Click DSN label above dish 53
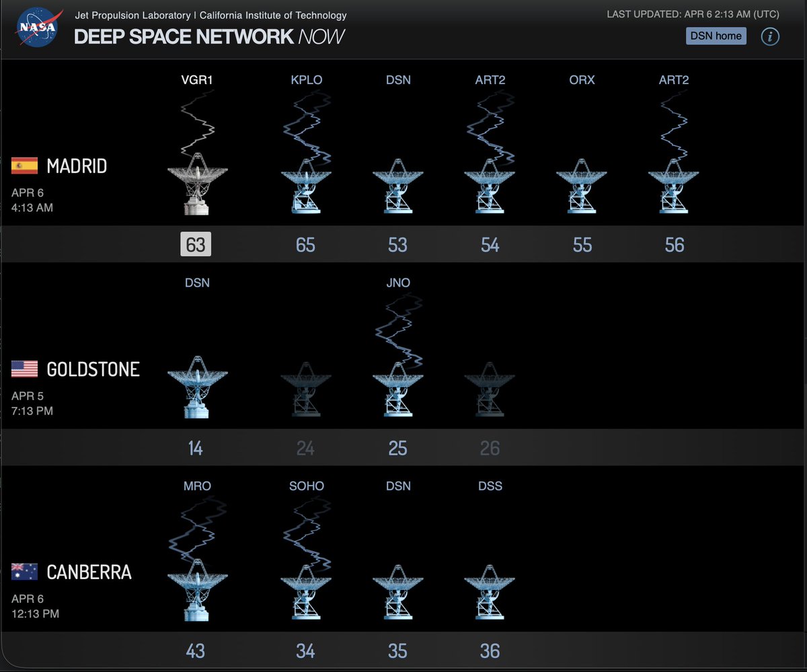Image resolution: width=807 pixels, height=672 pixels. [x=398, y=79]
